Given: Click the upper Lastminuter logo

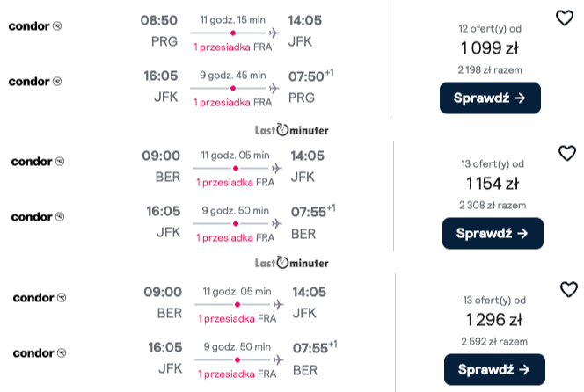Looking at the screenshot, I should coord(292,130).
